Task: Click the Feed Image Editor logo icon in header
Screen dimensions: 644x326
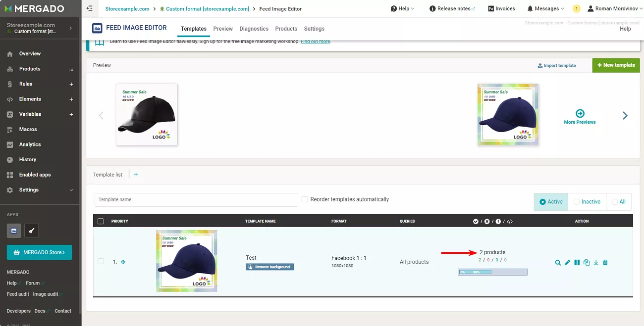Action: 97,28
